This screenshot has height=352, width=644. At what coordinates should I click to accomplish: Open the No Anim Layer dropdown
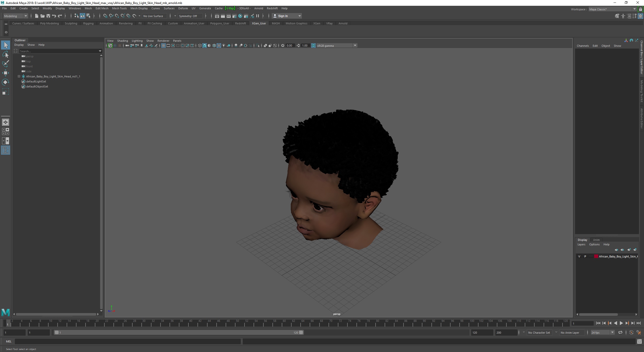572,332
